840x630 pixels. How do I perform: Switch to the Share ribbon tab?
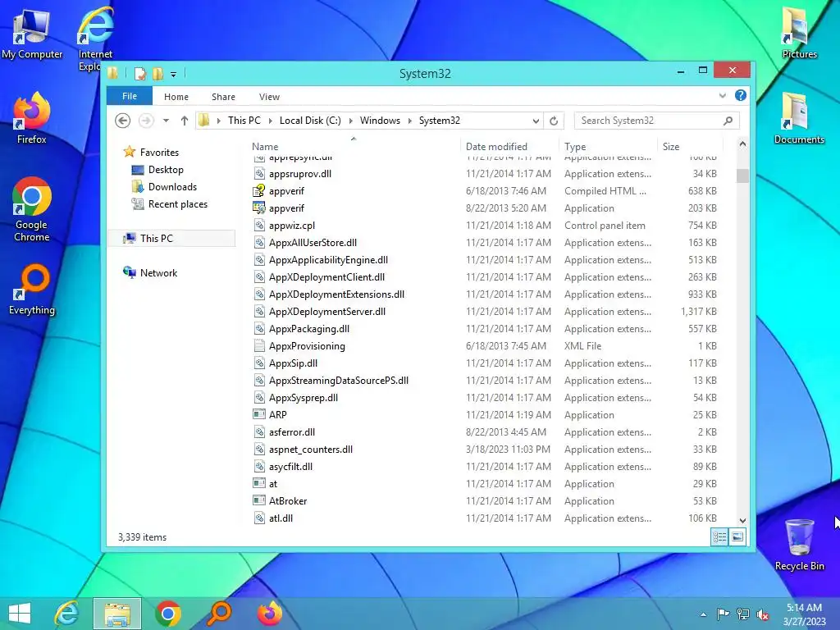(223, 97)
